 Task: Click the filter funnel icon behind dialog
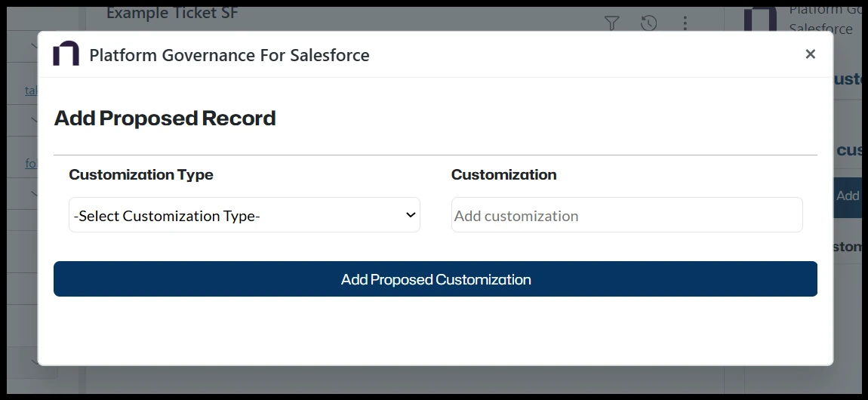[x=612, y=23]
